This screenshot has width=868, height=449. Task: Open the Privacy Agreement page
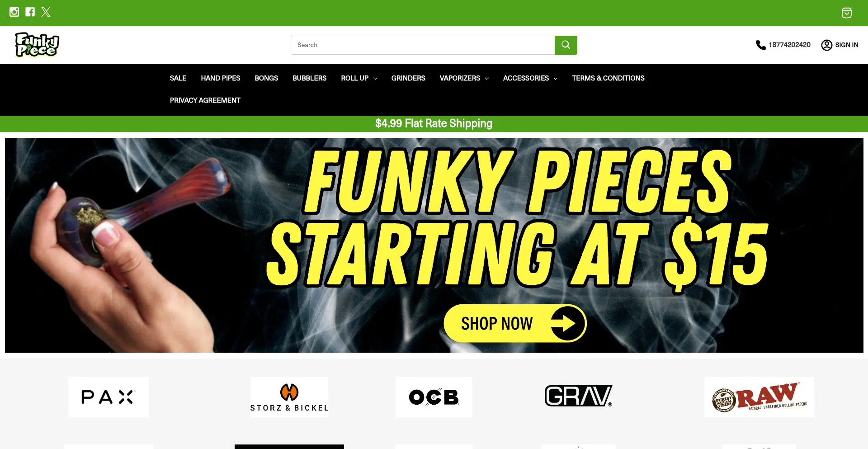(205, 100)
